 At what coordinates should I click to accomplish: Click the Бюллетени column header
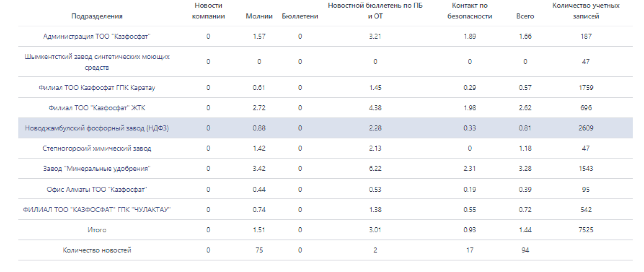tap(300, 16)
